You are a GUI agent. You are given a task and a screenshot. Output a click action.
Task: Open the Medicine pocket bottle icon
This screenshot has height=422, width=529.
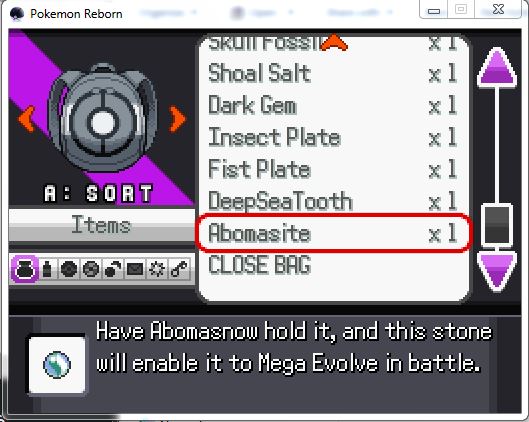click(47, 269)
